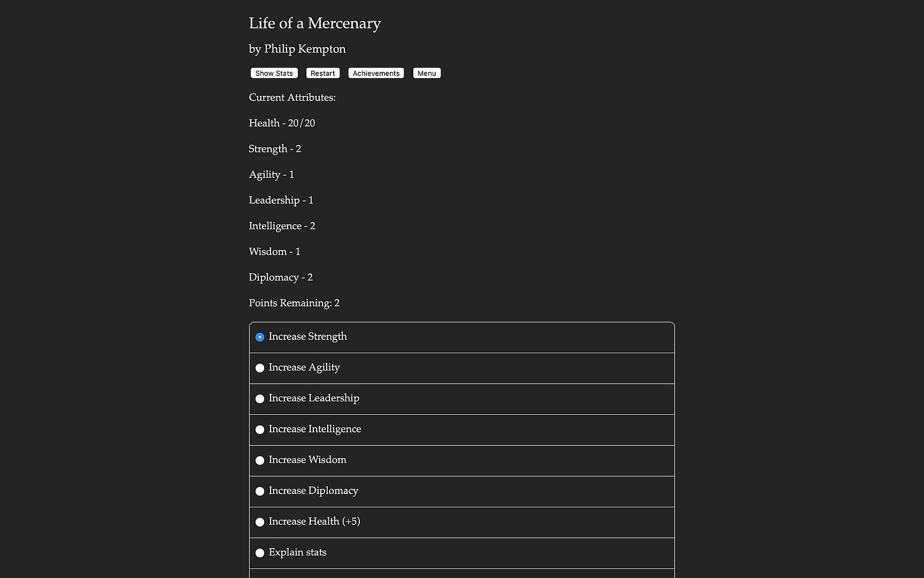The height and width of the screenshot is (578, 924).
Task: Click the Increase Strength label text
Action: click(x=307, y=337)
